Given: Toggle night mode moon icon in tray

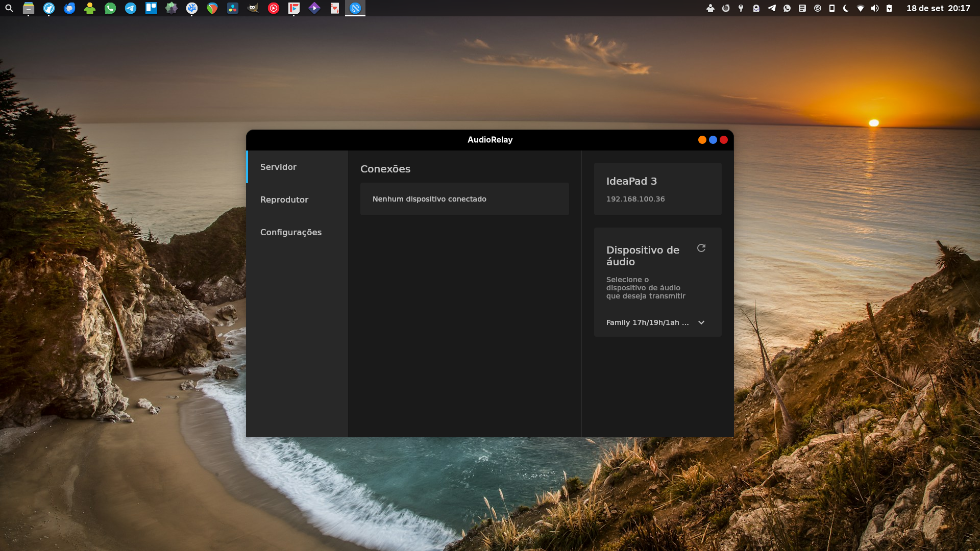Looking at the screenshot, I should 846,8.
